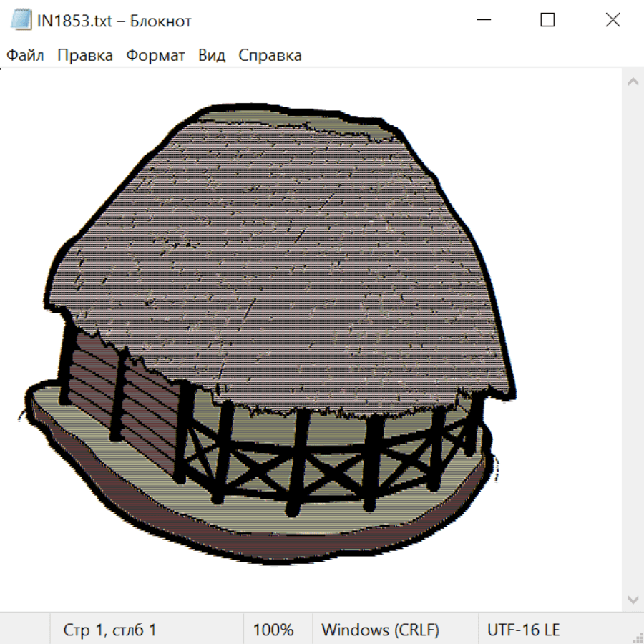Viewport: 644px width, 644px height.
Task: Open the Файл menu
Action: coord(25,55)
